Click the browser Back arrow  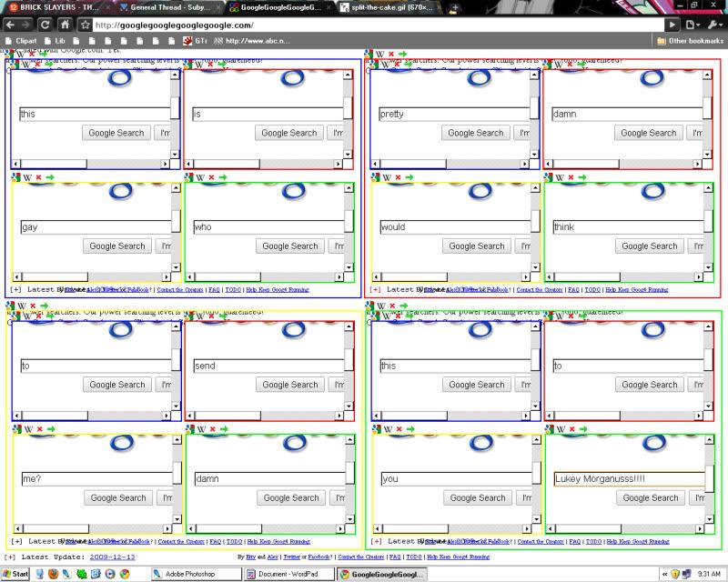click(x=11, y=25)
